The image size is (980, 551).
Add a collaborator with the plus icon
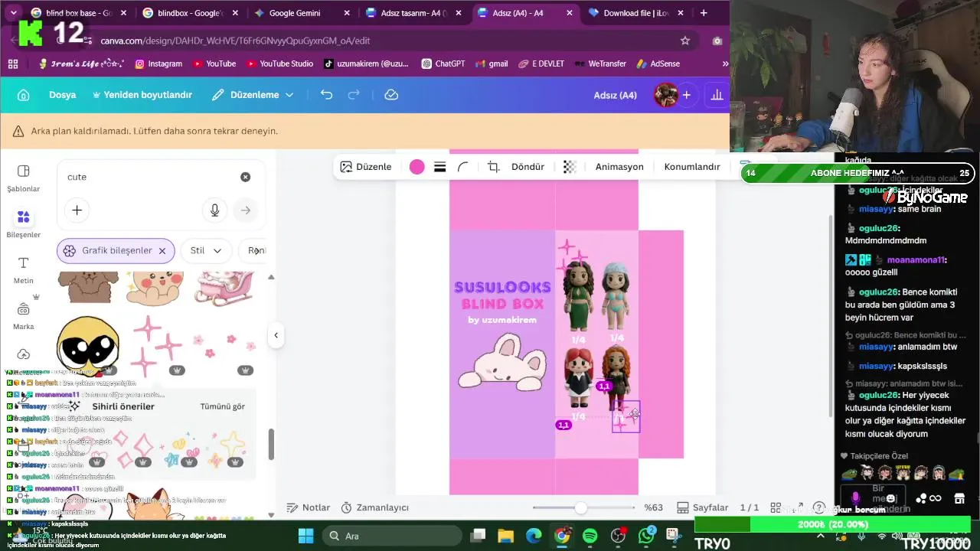(x=687, y=95)
